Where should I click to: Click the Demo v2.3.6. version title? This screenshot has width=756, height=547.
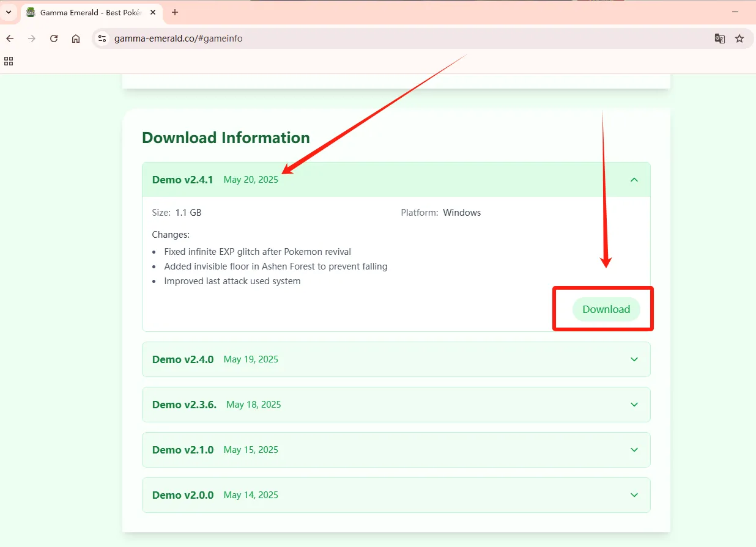[184, 405]
